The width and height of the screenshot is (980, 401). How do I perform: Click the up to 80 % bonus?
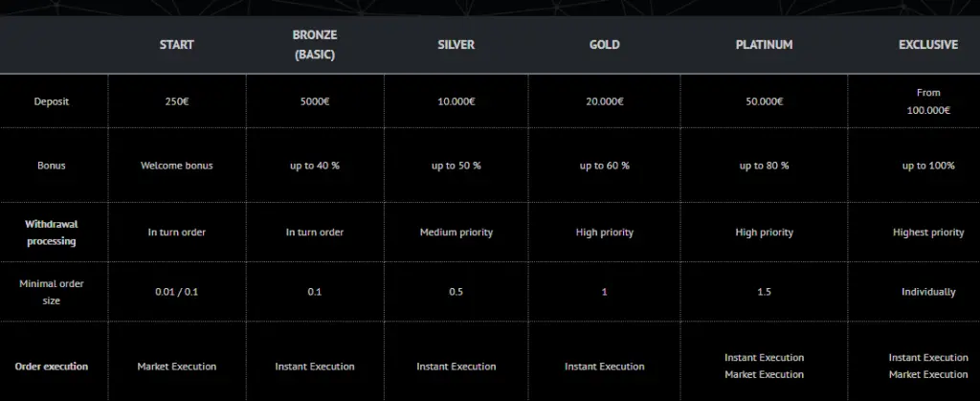(764, 166)
